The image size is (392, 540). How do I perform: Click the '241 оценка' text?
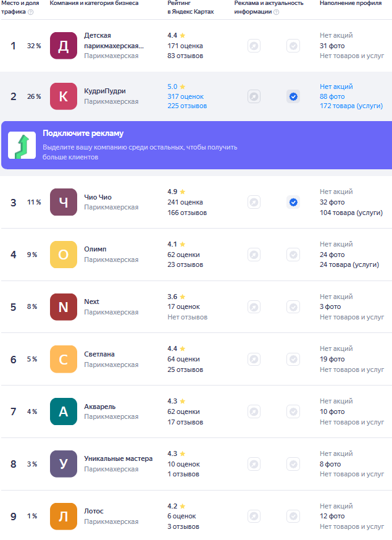tap(185, 202)
